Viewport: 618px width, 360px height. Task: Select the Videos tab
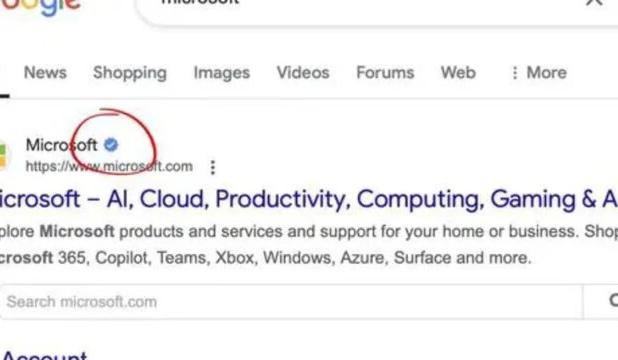(x=303, y=73)
